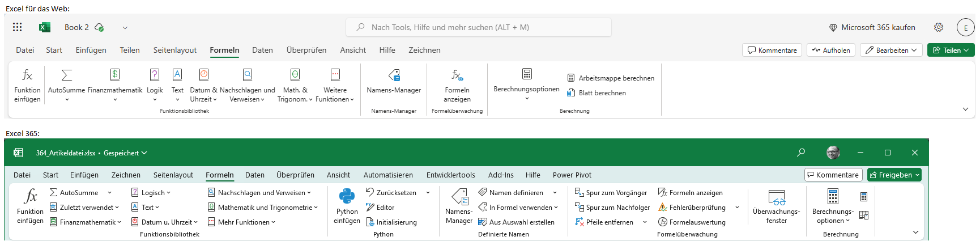Open Nachschlagen und Verweisen in Excel Web
Screen dimensions: 980x245
point(248,85)
